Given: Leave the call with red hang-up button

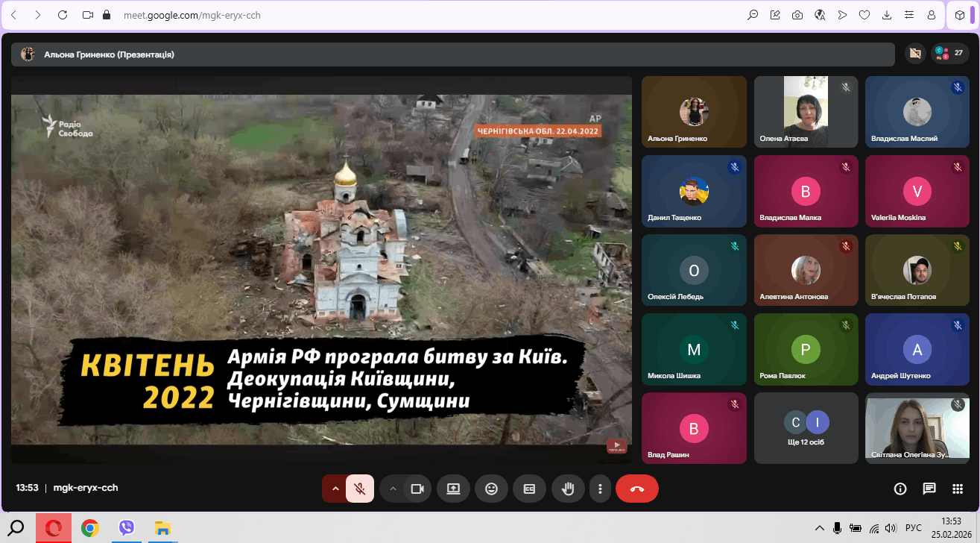Looking at the screenshot, I should [x=636, y=489].
